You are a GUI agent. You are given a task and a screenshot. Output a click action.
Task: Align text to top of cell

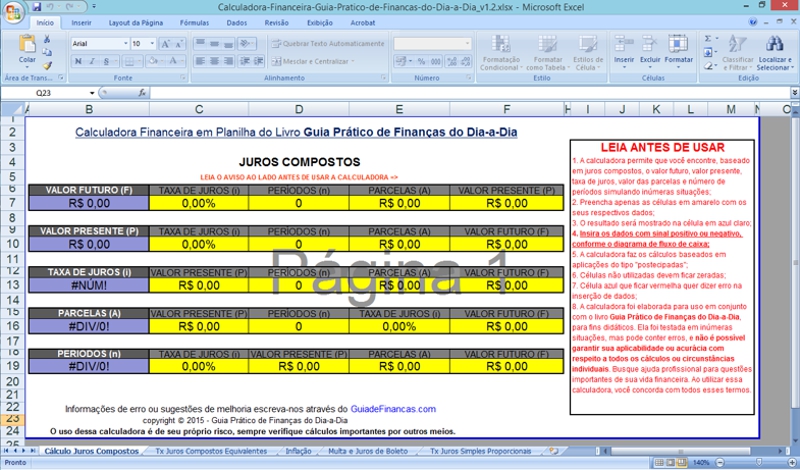click(x=201, y=44)
